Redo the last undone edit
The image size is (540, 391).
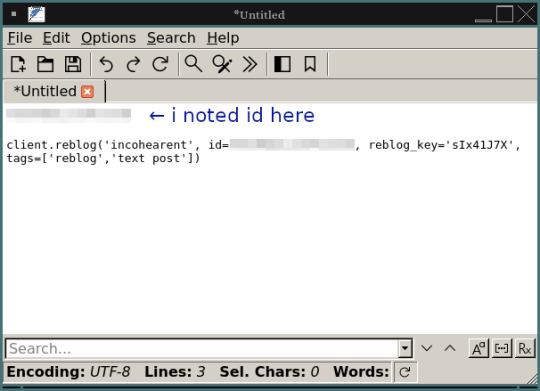pos(133,64)
